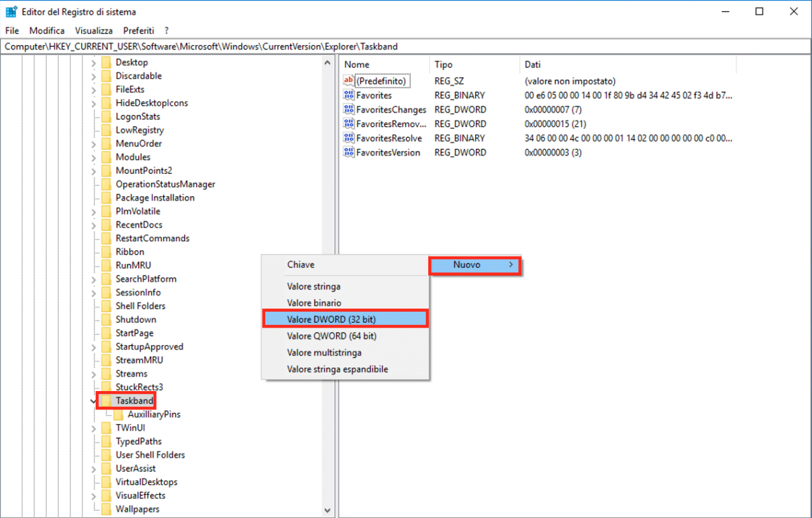The image size is (812, 518).
Task: Click the icon beside FavoritesRemov...
Action: [x=348, y=124]
